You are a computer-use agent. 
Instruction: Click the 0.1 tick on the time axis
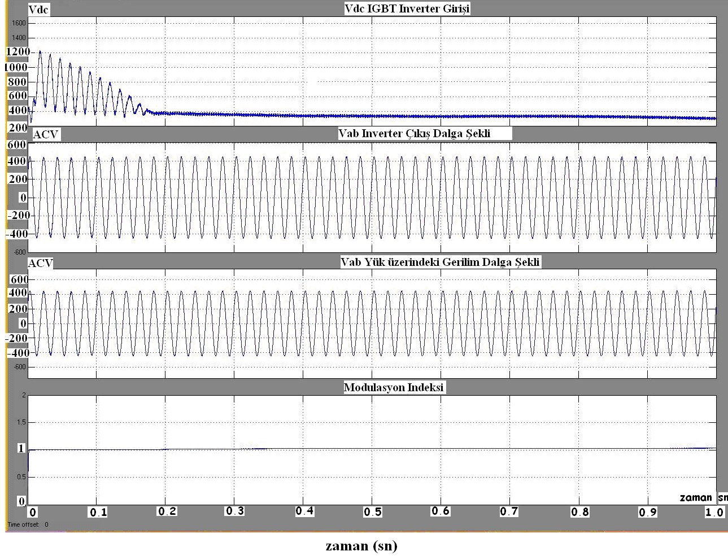[98, 513]
